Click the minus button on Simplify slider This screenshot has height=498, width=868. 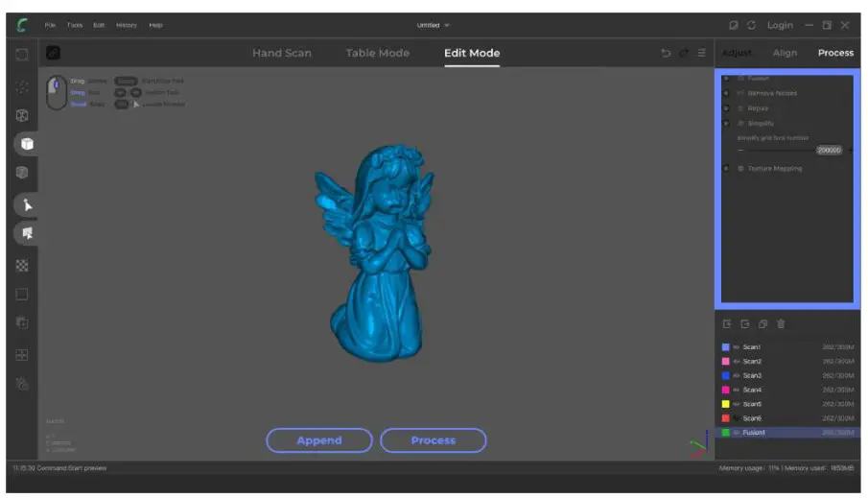tap(740, 150)
